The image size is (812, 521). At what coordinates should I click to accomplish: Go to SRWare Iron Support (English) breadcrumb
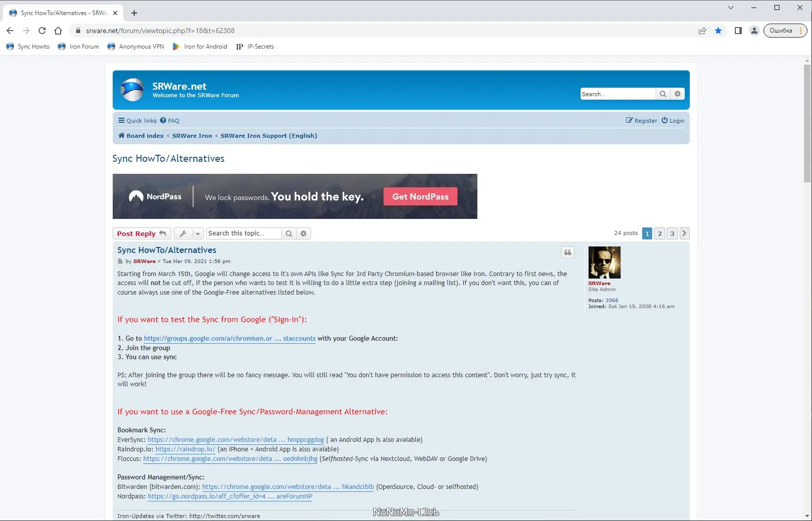pyautogui.click(x=268, y=136)
